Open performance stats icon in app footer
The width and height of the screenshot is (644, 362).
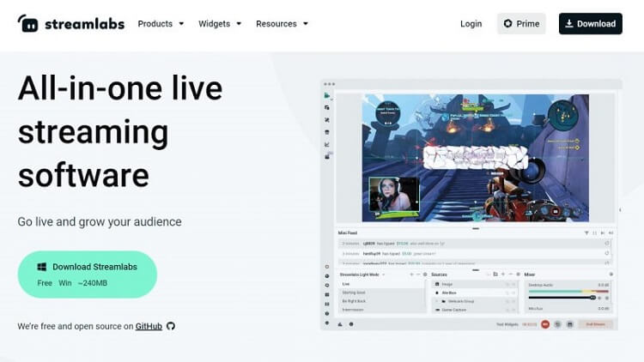click(x=340, y=324)
